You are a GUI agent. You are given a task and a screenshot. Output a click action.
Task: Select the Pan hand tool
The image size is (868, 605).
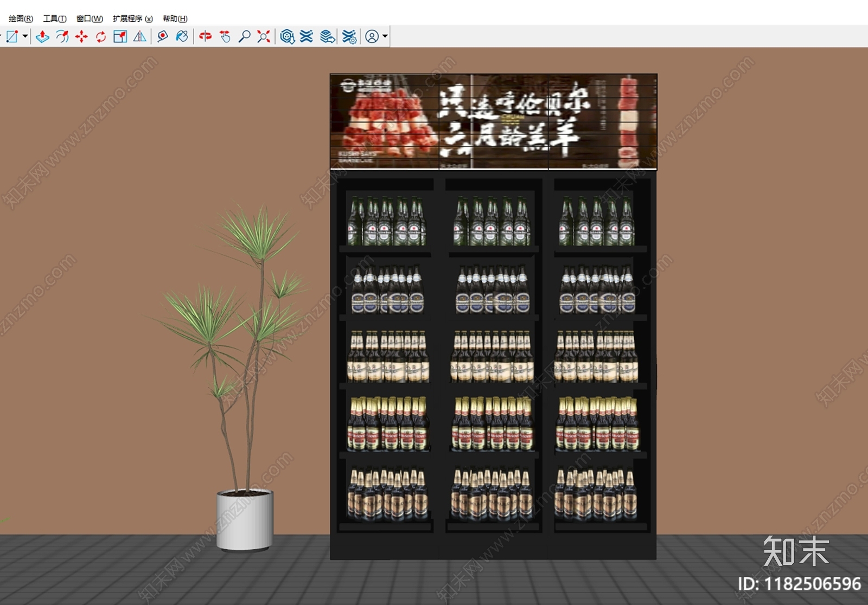pyautogui.click(x=225, y=36)
